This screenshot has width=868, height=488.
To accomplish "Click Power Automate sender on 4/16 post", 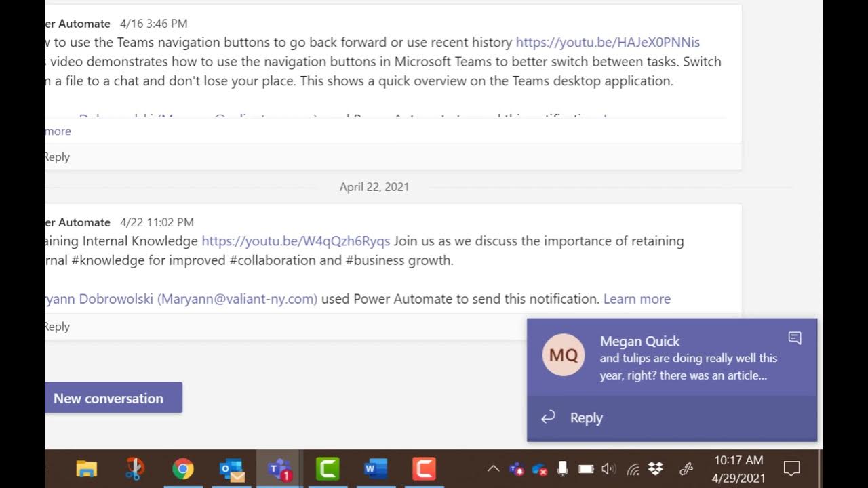I will pyautogui.click(x=77, y=24).
